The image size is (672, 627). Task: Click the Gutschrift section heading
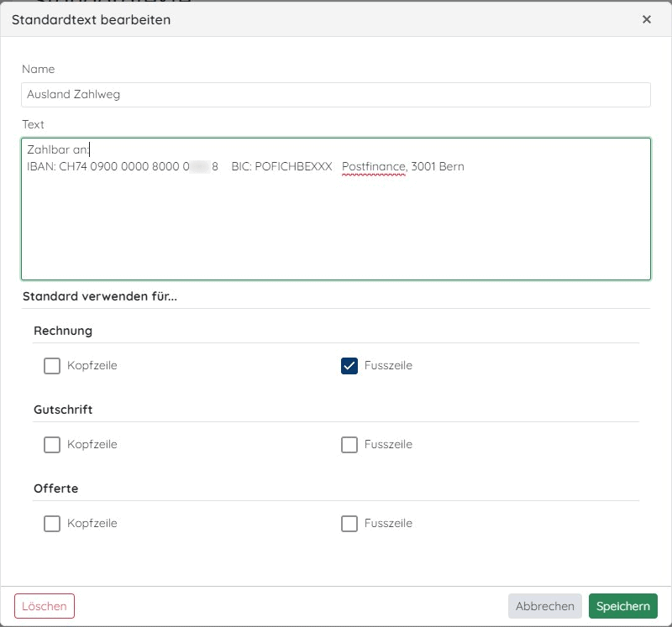(63, 410)
